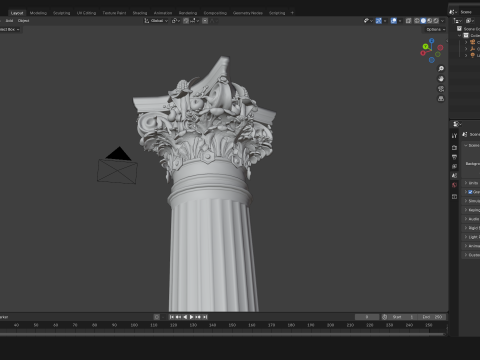
Task: Open the Rendering workspace tab
Action: click(x=188, y=13)
